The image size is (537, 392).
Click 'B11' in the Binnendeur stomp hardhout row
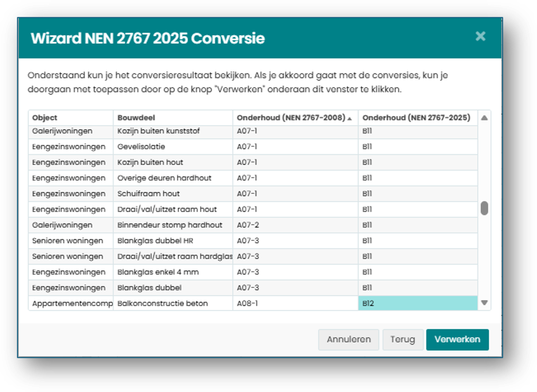click(418, 225)
